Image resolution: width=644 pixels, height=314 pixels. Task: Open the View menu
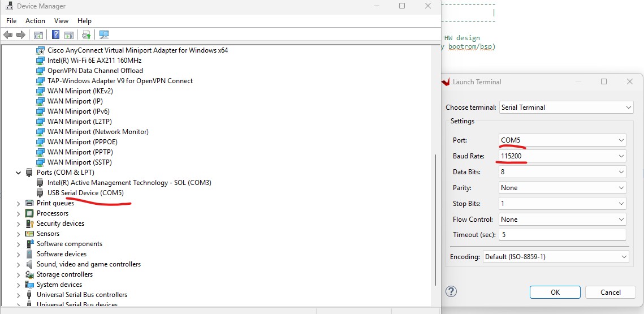[x=61, y=21]
